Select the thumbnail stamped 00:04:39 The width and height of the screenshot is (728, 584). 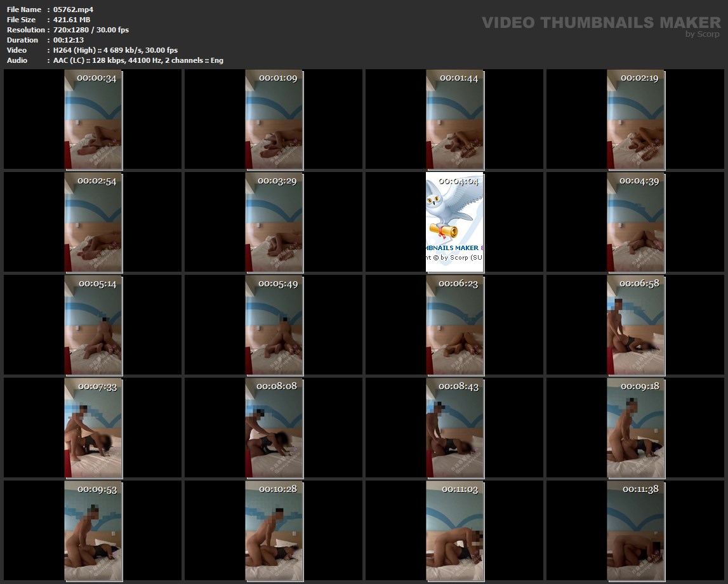click(636, 222)
